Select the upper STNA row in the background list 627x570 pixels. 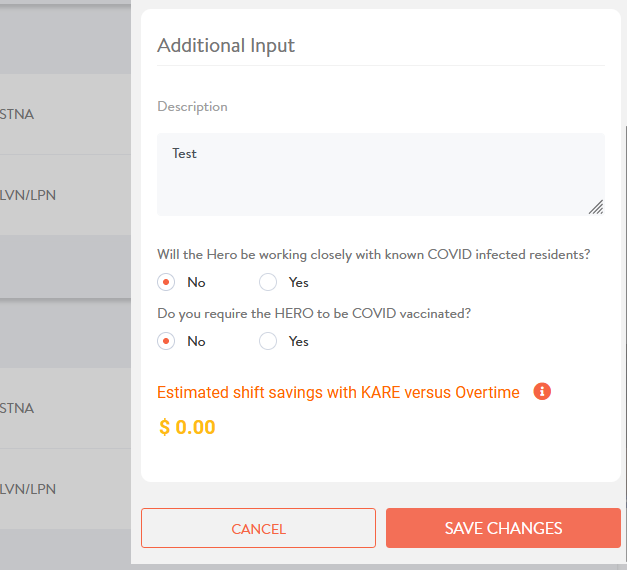65,114
